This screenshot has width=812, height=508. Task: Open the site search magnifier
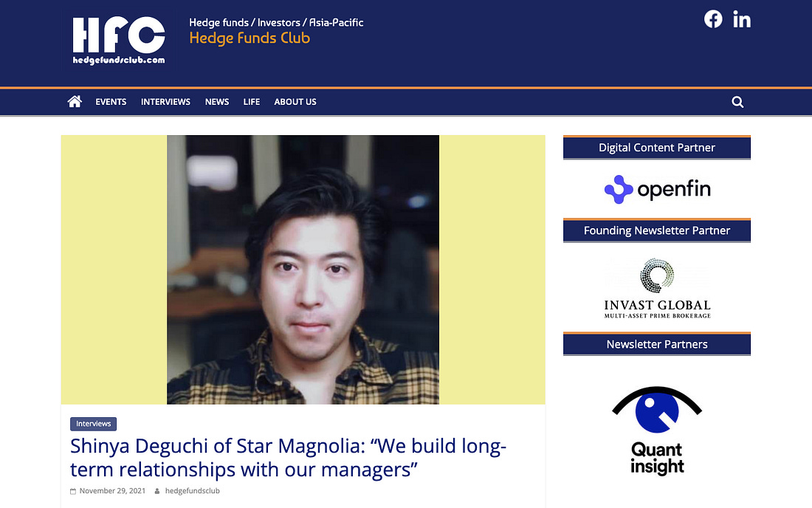tap(737, 102)
